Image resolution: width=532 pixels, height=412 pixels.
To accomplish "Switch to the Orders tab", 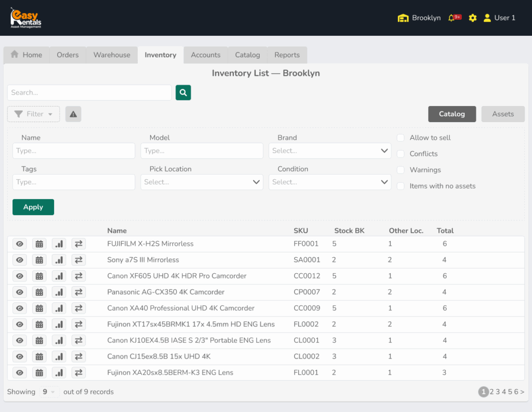I will [x=68, y=55].
